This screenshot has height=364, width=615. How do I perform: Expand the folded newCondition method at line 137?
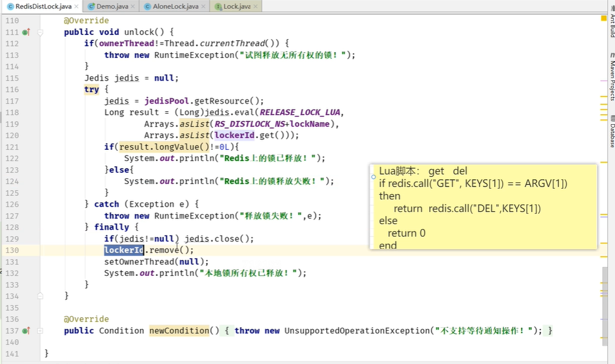(40, 331)
